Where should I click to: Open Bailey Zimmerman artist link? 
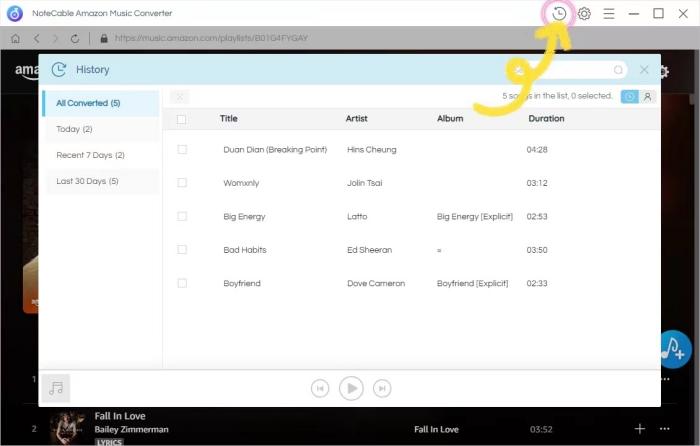(131, 429)
